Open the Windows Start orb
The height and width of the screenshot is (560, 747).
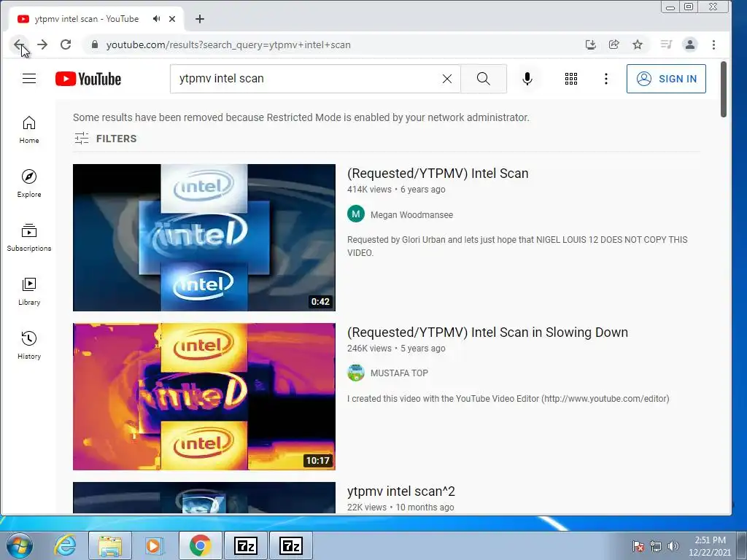click(x=20, y=545)
